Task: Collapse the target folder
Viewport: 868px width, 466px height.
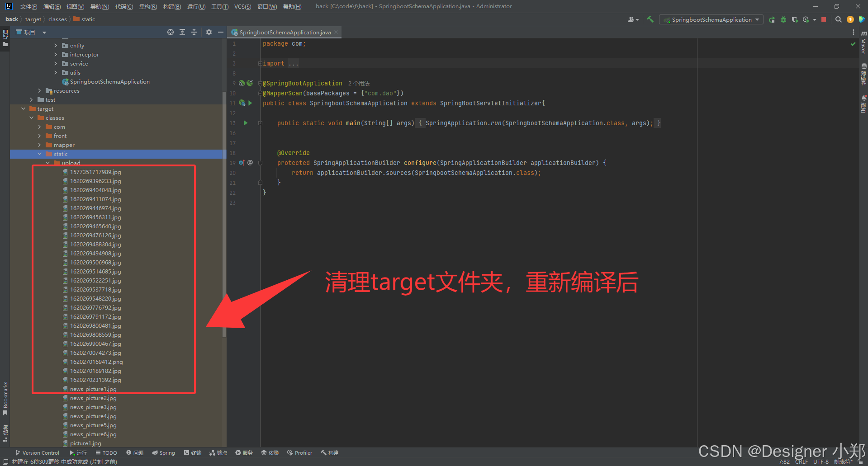Action: (x=23, y=109)
